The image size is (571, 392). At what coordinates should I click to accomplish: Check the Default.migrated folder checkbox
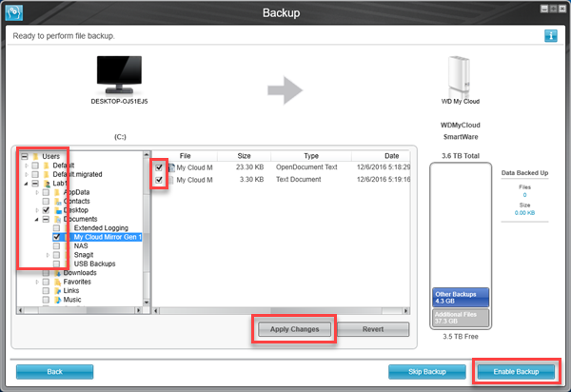tap(35, 174)
